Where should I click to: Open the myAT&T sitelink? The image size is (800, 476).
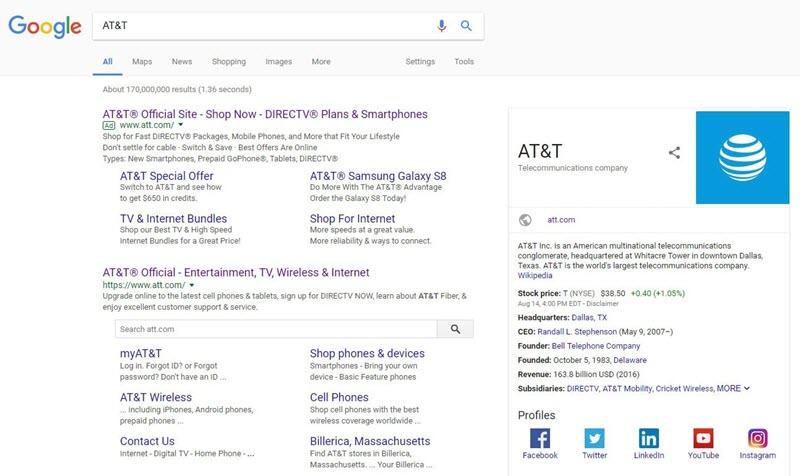pyautogui.click(x=141, y=353)
